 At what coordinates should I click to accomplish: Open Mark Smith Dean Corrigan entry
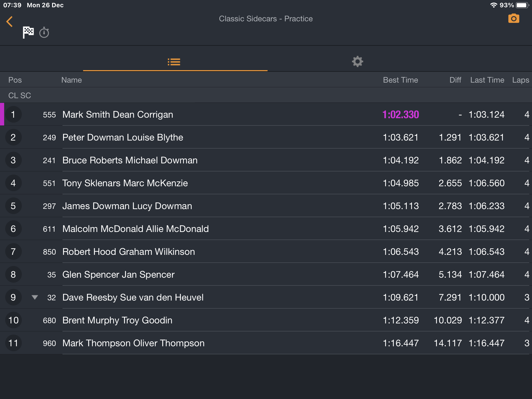266,115
